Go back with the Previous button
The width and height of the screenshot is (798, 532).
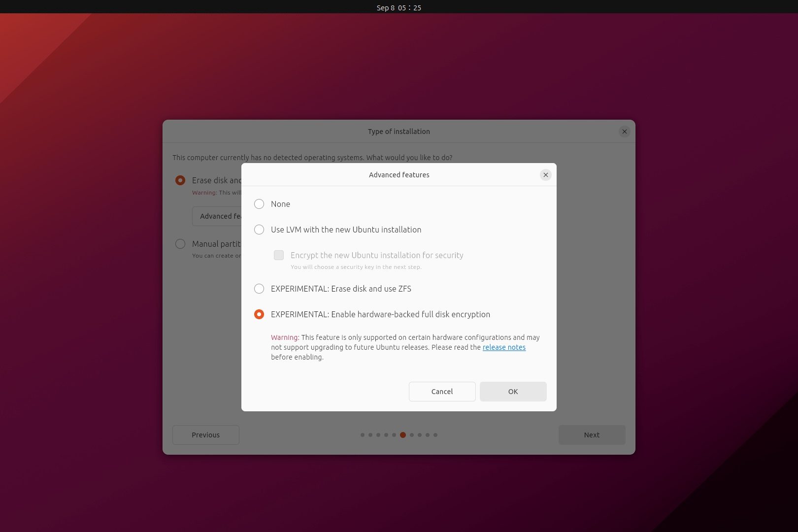pyautogui.click(x=206, y=435)
